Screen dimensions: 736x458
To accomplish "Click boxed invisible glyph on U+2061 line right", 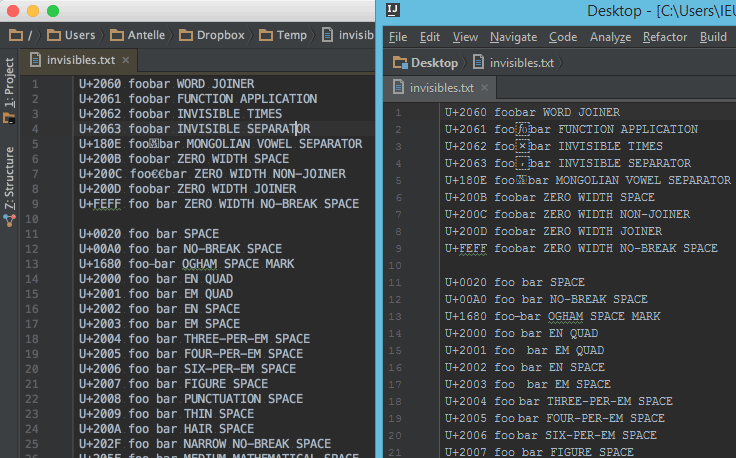I will click(522, 130).
